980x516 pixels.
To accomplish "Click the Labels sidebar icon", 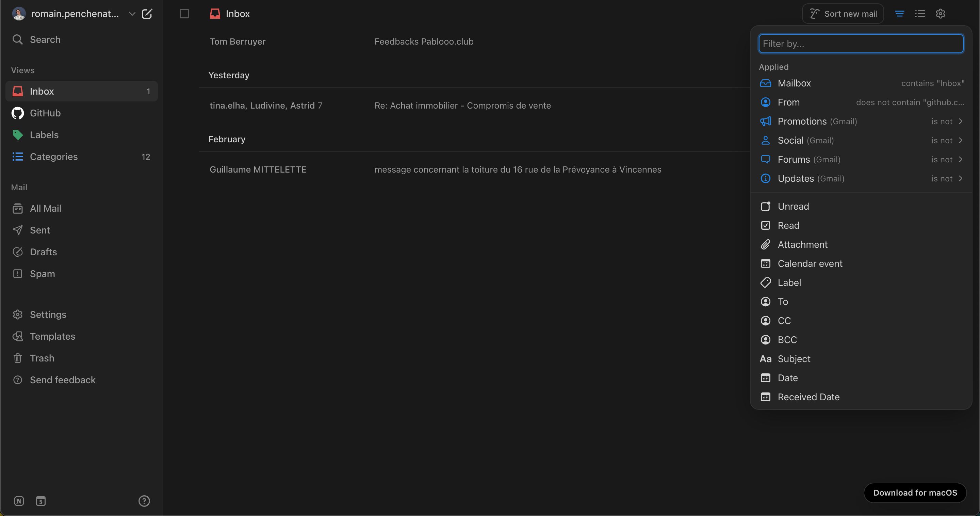I will pyautogui.click(x=17, y=135).
